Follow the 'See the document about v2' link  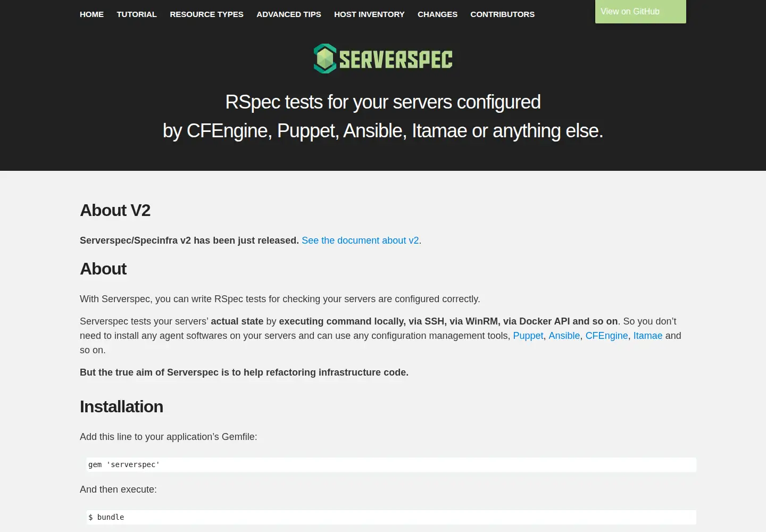coord(360,240)
